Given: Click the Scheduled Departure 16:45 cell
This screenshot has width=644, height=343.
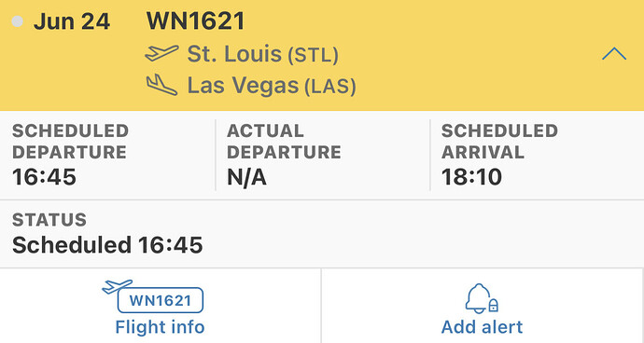Looking at the screenshot, I should (x=107, y=155).
